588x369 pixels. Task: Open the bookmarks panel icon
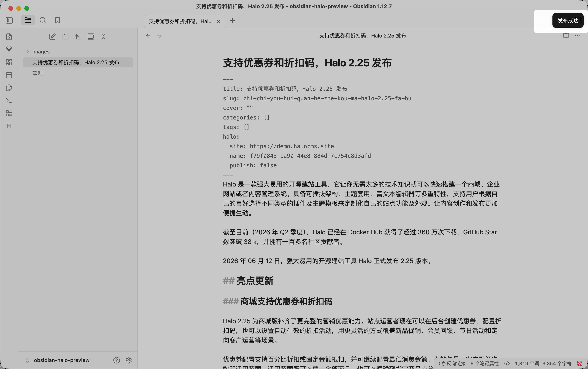pyautogui.click(x=57, y=20)
